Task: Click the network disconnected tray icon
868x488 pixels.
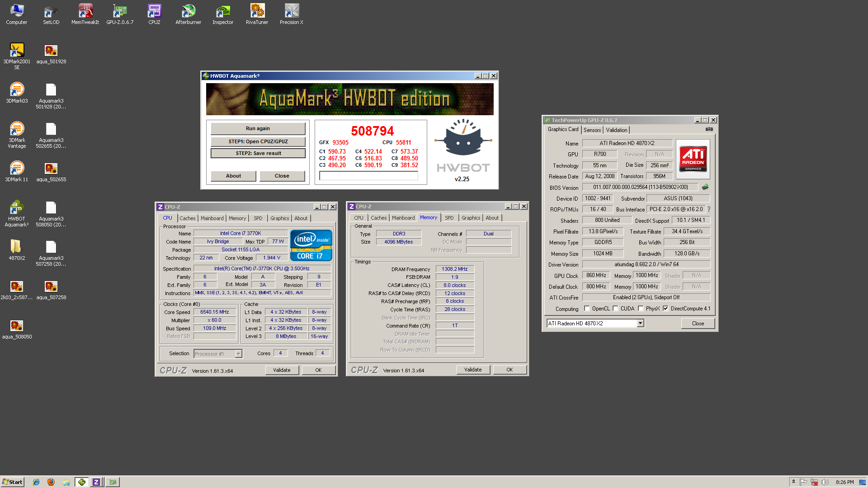Action: tap(814, 482)
